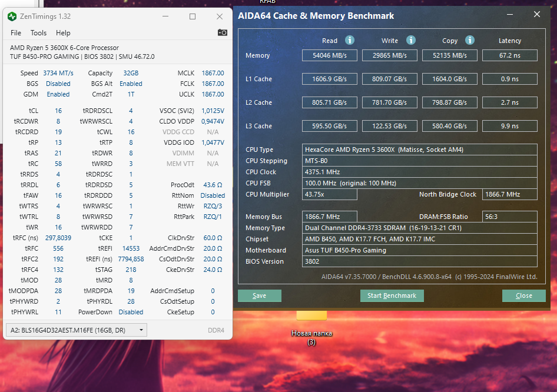Click the L3 Cache Copy 580.40 GB/s value
The width and height of the screenshot is (557, 392).
pos(450,126)
